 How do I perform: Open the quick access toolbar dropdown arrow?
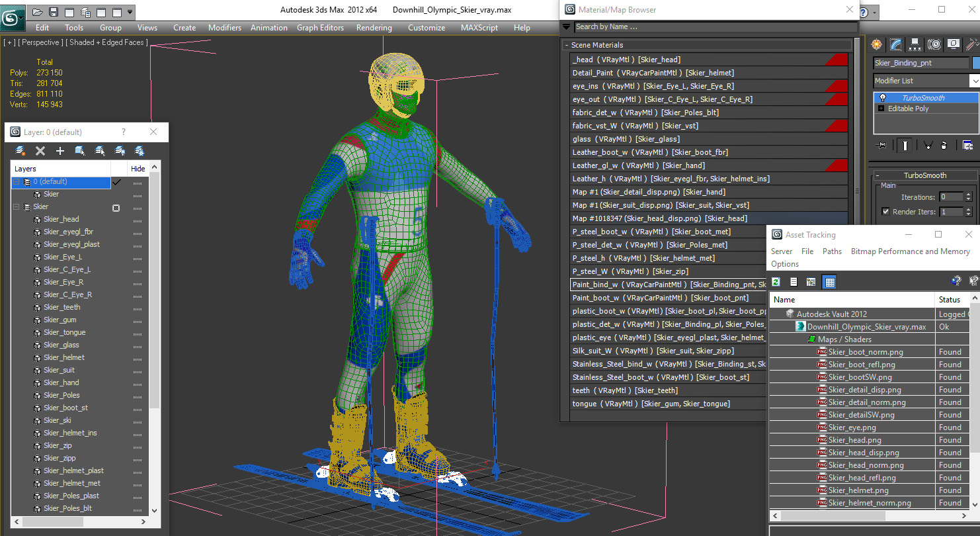click(x=130, y=12)
